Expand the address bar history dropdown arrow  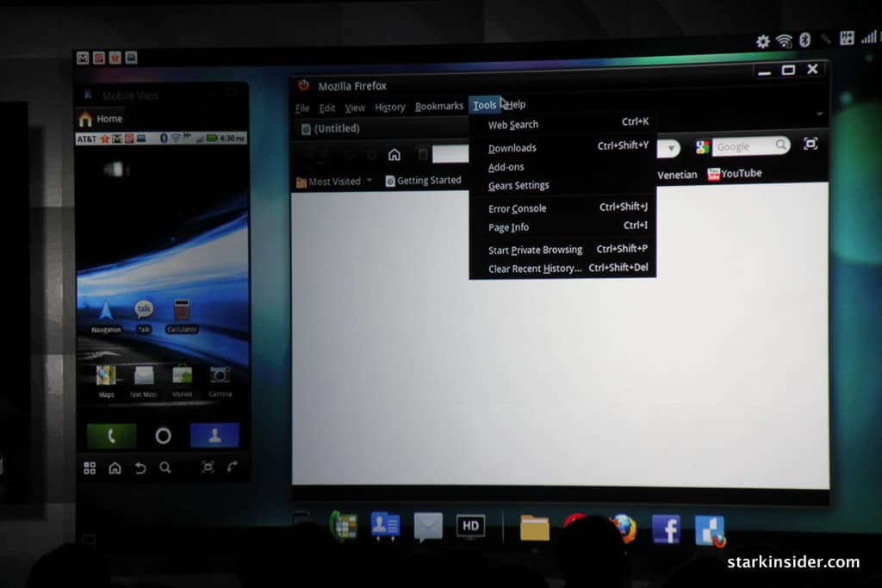670,148
